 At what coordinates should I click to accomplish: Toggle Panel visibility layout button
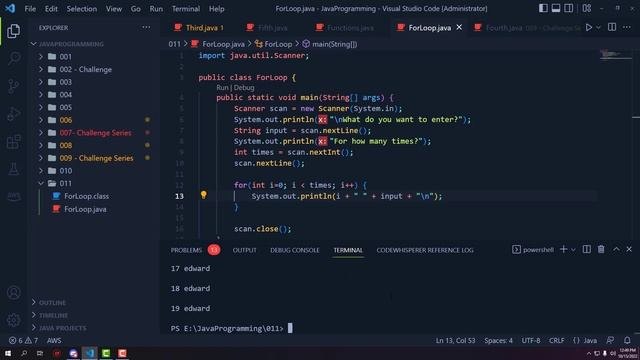(556, 8)
